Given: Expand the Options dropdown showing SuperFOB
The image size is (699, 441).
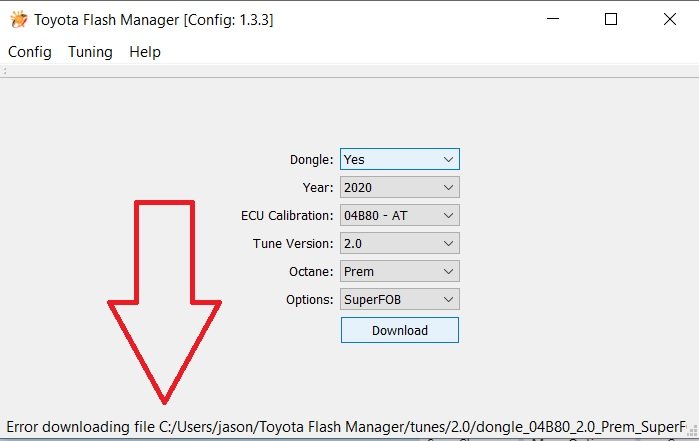Looking at the screenshot, I should coord(399,300).
